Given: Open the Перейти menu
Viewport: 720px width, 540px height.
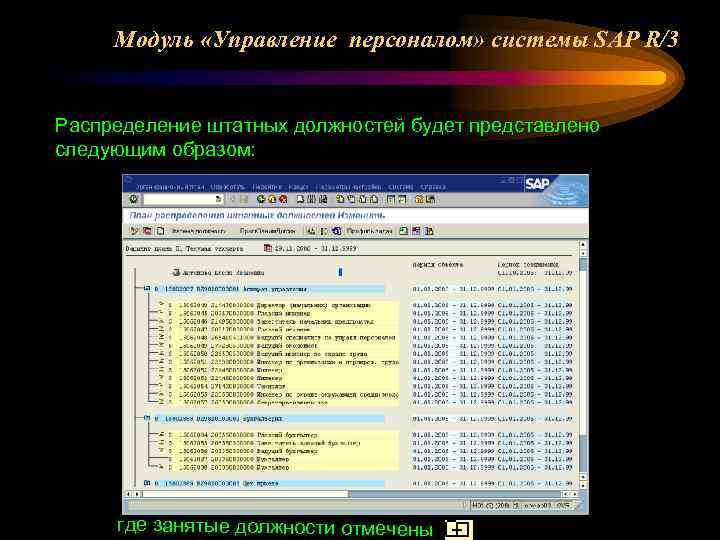Looking at the screenshot, I should click(267, 187).
